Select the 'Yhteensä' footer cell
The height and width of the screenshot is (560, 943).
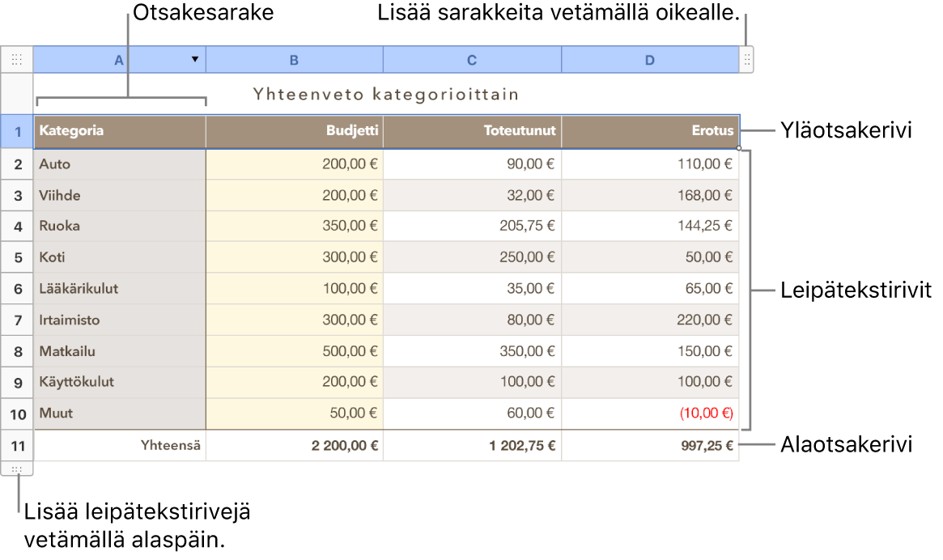pos(121,446)
